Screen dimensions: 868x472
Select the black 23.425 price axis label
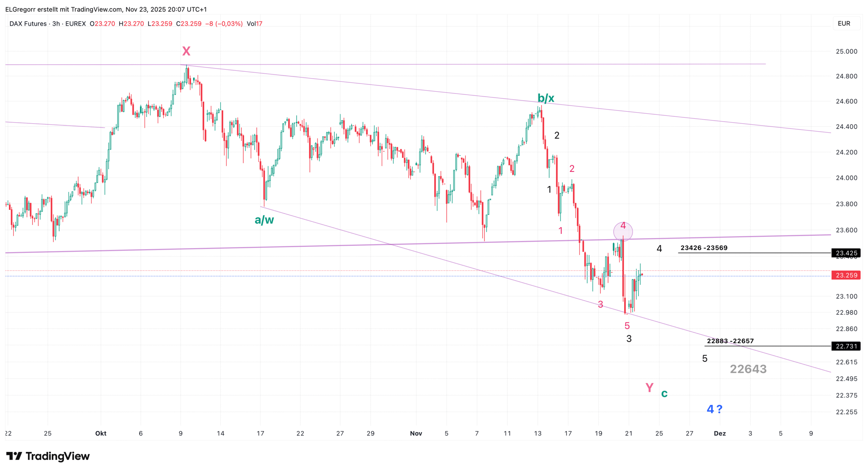pyautogui.click(x=846, y=253)
